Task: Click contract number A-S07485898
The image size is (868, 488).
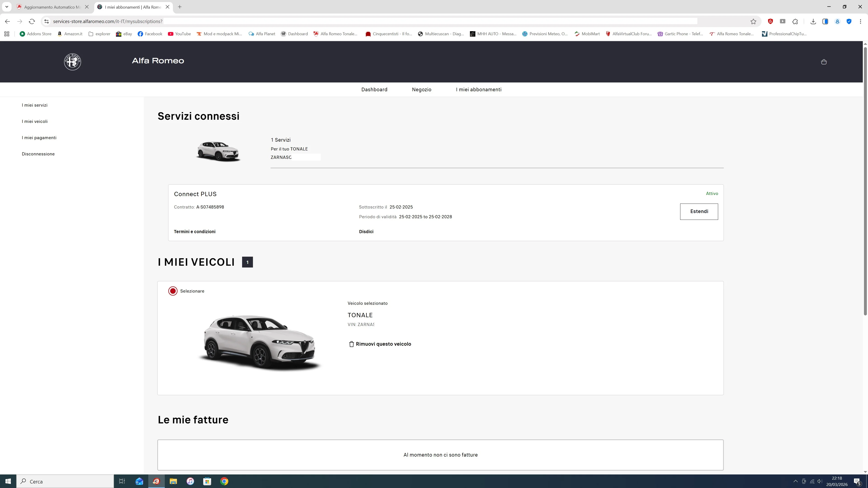Action: 210,207
